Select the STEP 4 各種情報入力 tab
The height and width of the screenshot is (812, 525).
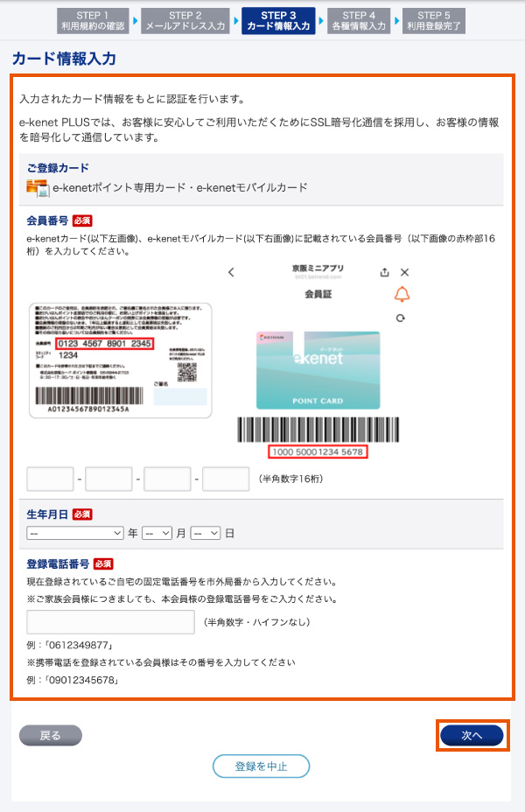click(x=359, y=21)
